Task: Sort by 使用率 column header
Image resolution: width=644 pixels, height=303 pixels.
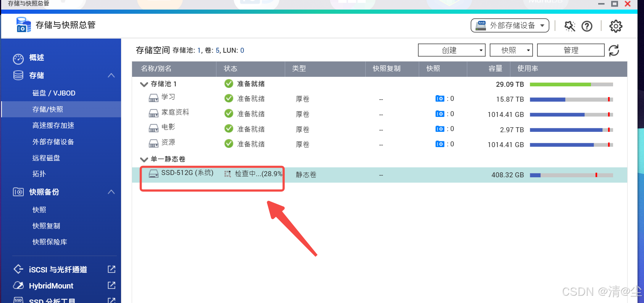Action: point(528,68)
